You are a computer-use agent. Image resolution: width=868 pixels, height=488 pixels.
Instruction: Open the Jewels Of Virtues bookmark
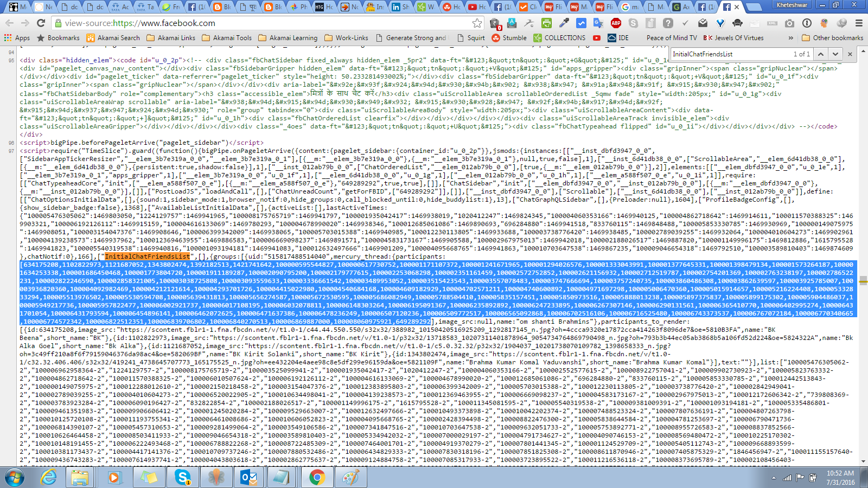coord(733,38)
